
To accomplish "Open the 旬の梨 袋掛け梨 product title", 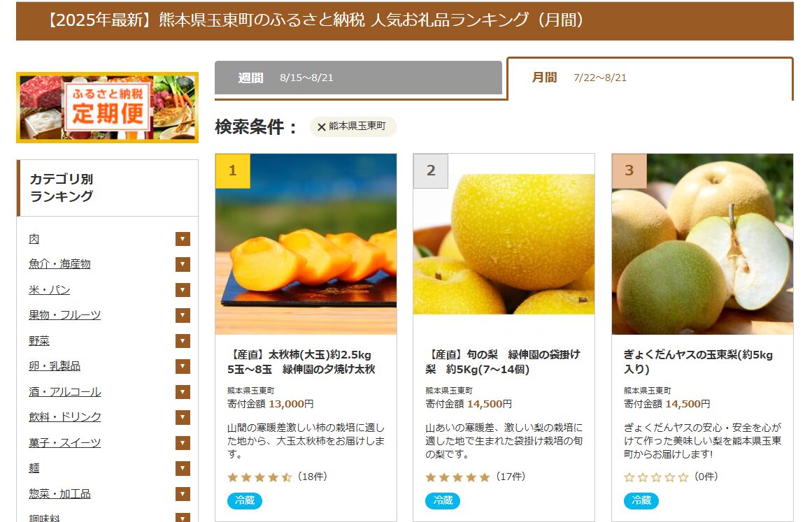I will coord(503,361).
